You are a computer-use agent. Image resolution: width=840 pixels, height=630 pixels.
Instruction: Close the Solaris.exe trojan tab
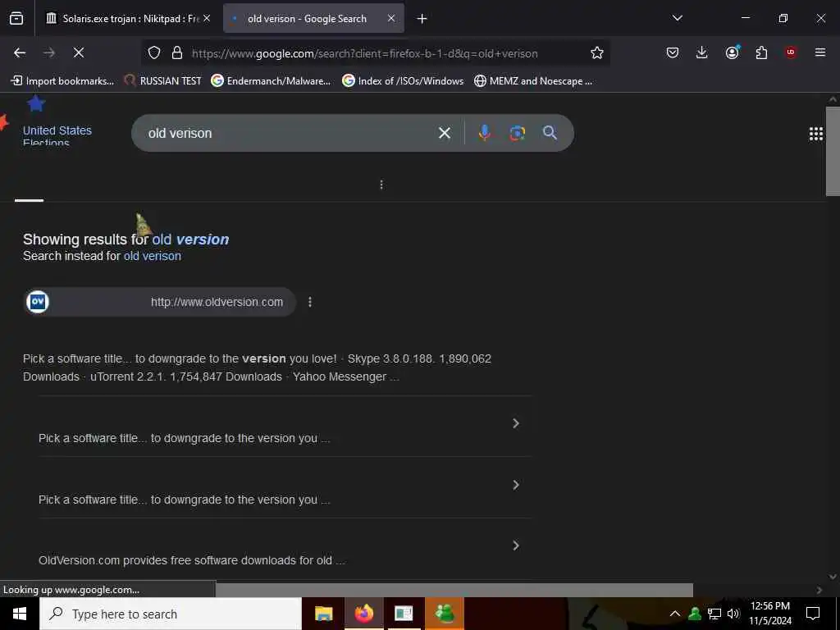tap(207, 18)
